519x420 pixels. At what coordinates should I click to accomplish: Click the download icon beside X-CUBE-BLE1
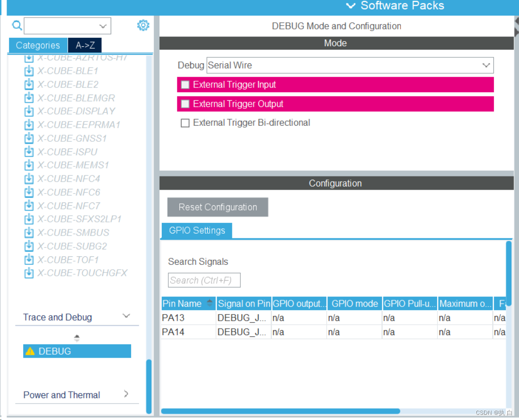pos(29,70)
